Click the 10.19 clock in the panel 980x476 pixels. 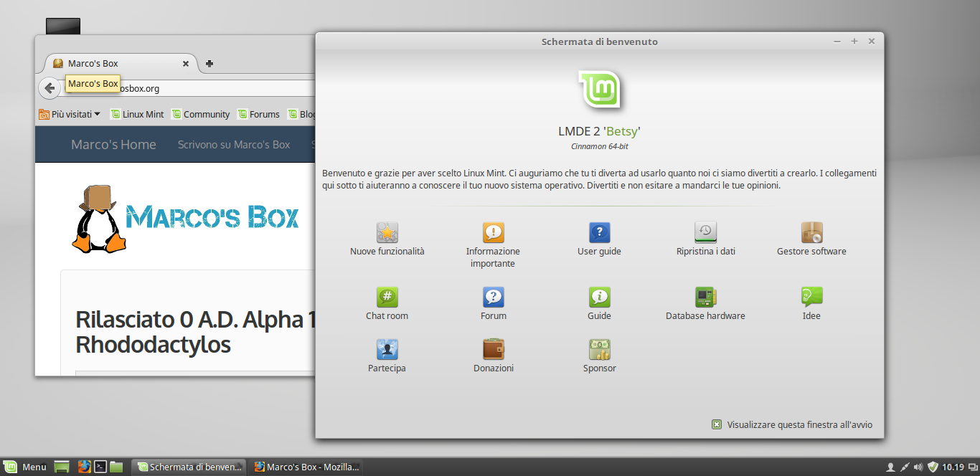point(953,467)
